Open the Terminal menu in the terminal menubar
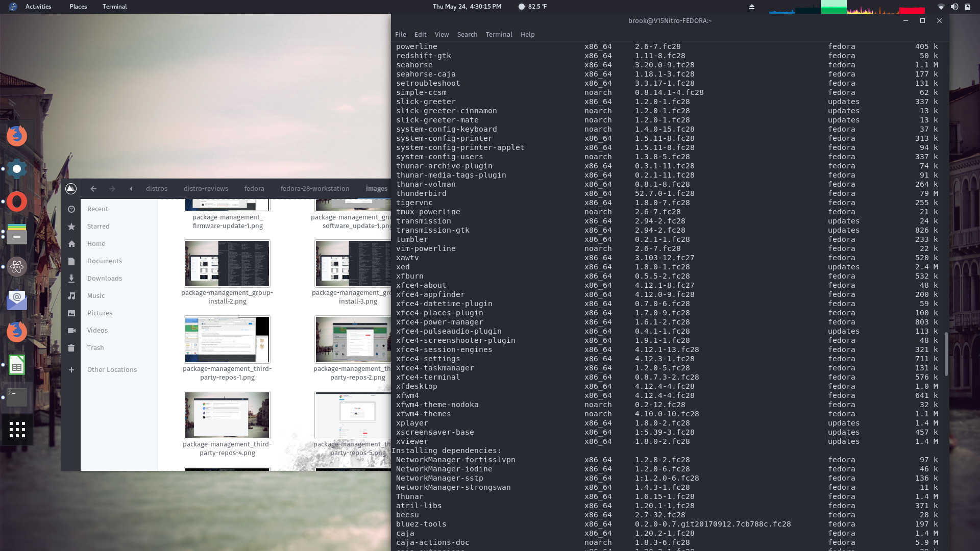The width and height of the screenshot is (980, 551). [x=499, y=34]
